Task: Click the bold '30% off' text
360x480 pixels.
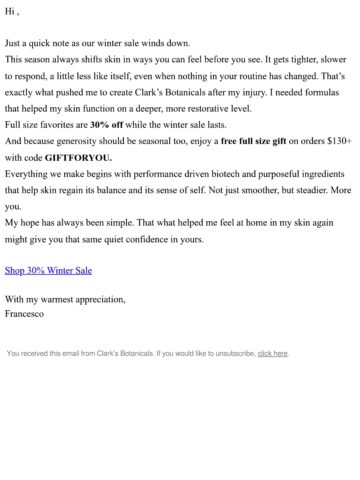Action: pos(107,125)
